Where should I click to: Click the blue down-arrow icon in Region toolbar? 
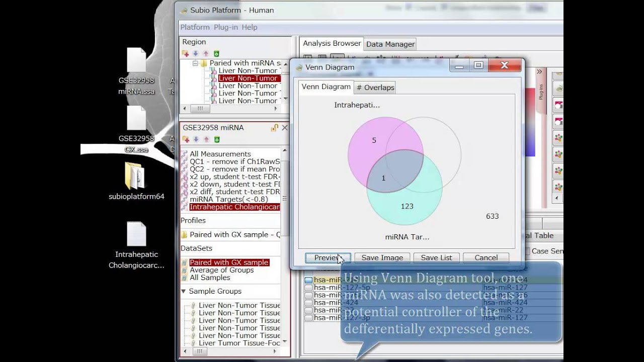[196, 53]
